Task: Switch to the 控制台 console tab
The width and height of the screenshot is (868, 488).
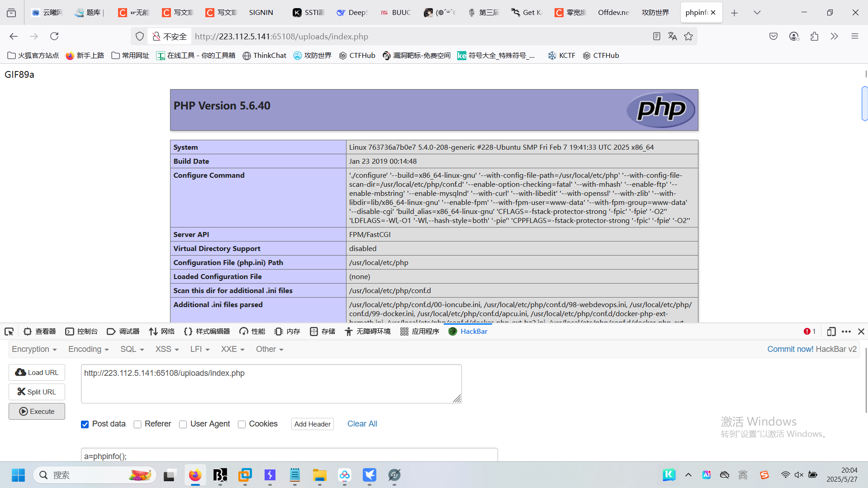Action: 81,332
